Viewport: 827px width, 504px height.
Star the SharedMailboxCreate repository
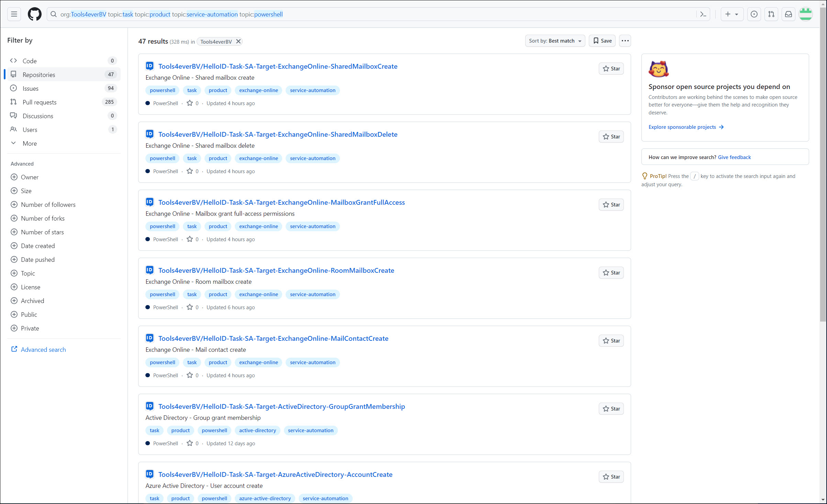(611, 68)
